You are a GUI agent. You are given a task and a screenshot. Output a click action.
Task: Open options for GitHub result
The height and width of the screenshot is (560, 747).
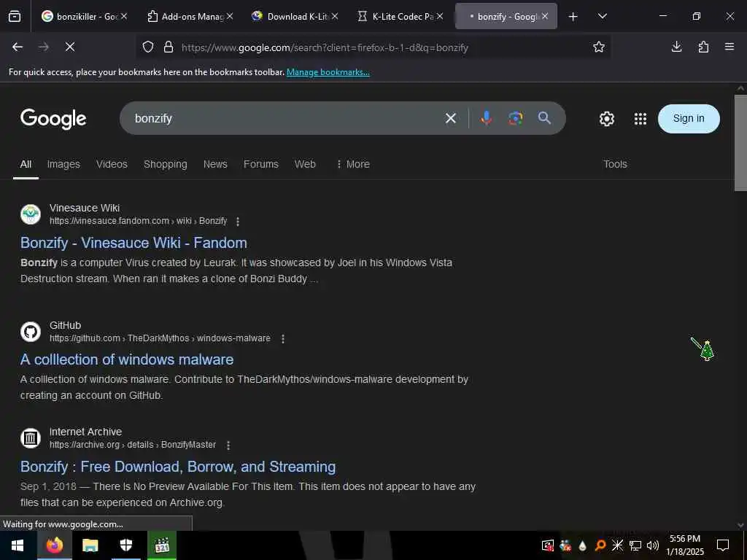coord(283,338)
